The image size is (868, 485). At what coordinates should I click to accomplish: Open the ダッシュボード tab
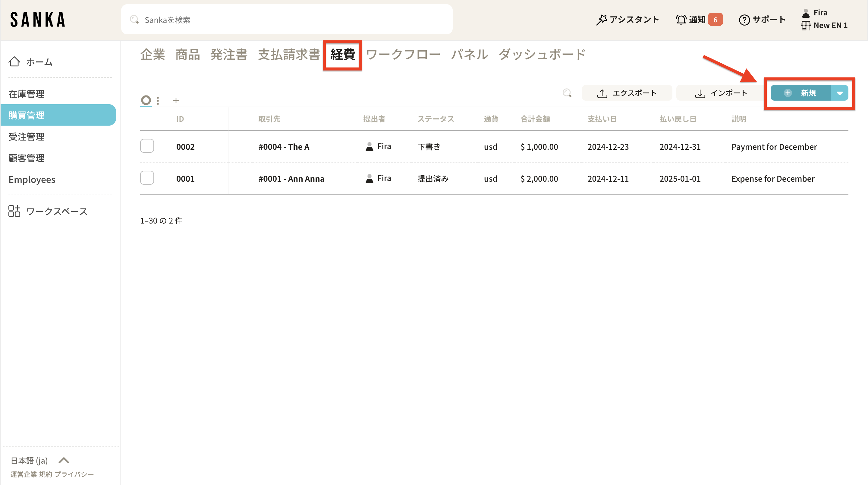pyautogui.click(x=542, y=55)
